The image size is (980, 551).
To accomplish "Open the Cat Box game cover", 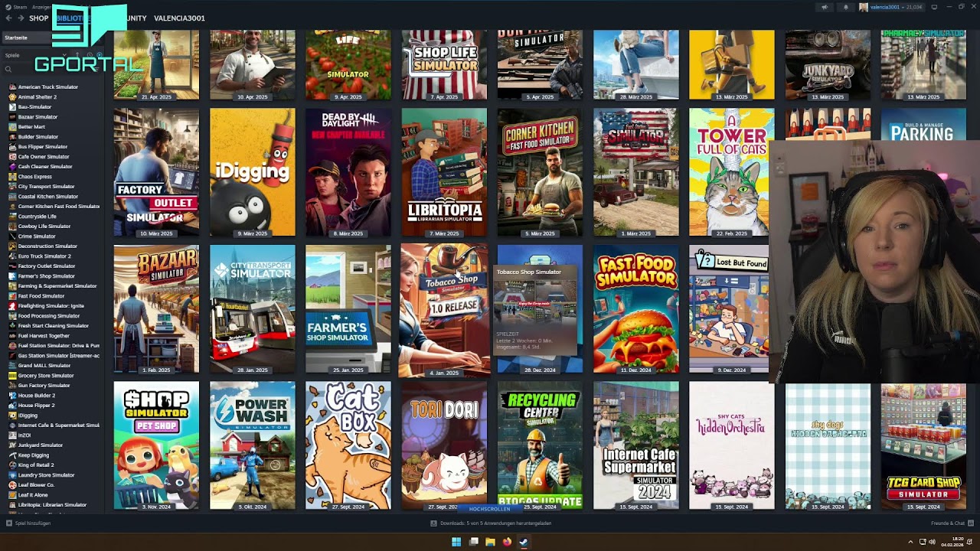I will coord(348,446).
